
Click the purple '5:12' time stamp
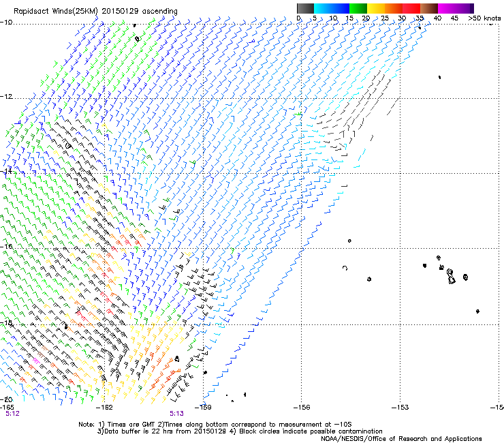[x=12, y=414]
